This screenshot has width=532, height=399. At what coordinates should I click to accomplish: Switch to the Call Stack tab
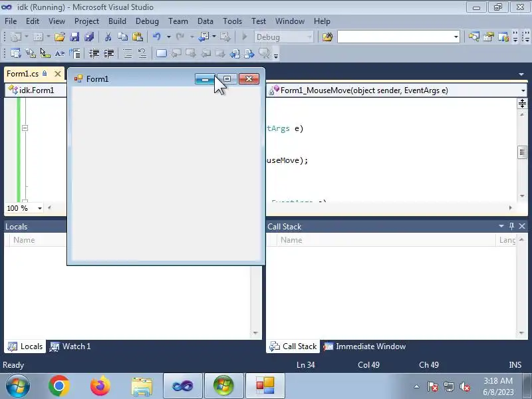tap(293, 346)
